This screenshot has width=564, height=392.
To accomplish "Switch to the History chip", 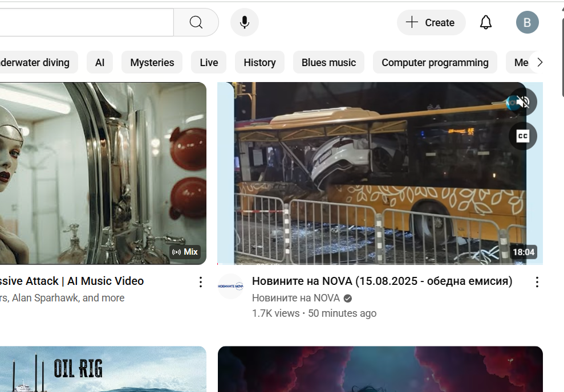I will tap(259, 62).
